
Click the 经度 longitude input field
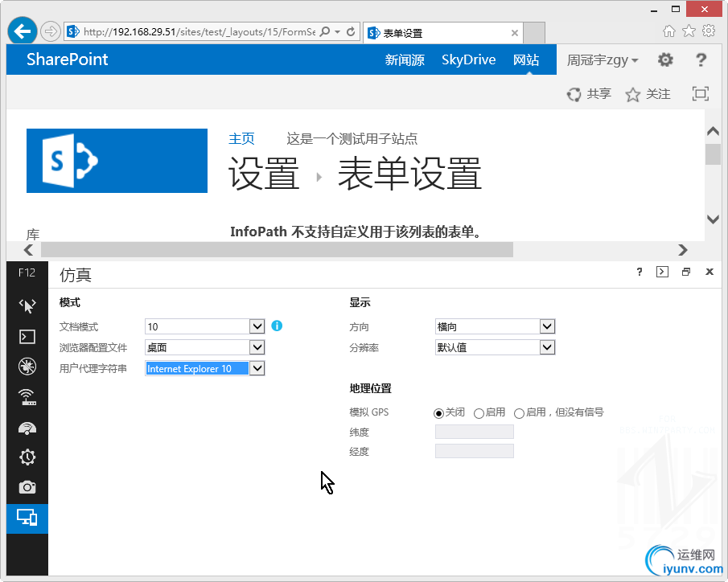pos(475,451)
